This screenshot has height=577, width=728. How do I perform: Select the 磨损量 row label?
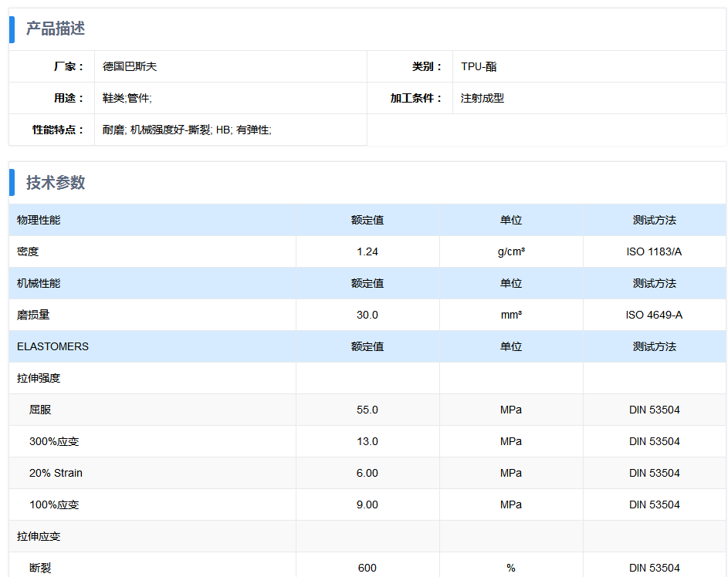pos(33,315)
